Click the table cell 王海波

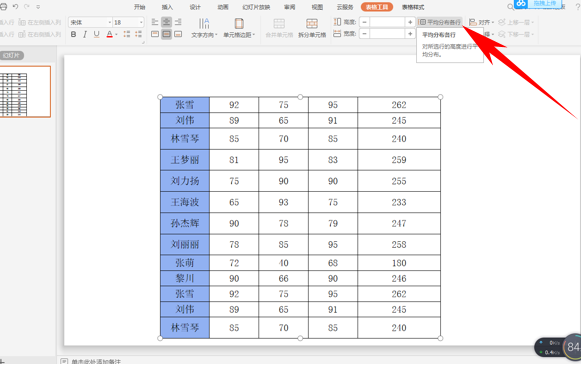[x=185, y=202]
